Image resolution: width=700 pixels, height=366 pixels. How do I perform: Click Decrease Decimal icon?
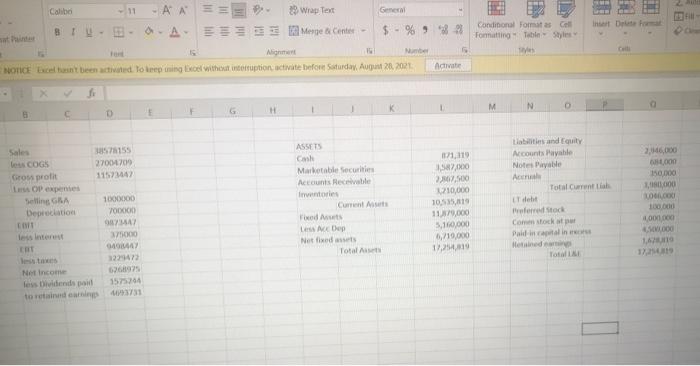coord(458,30)
